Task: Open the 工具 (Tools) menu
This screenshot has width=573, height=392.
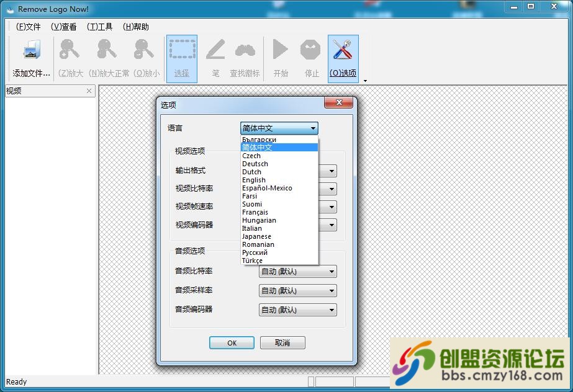Action: pos(99,27)
